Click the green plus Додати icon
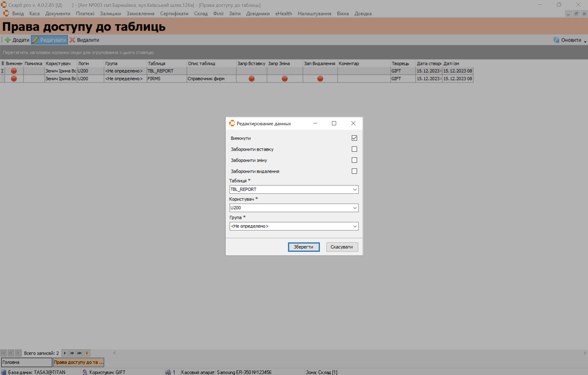Screen dimensions: 588x375 coord(8,40)
